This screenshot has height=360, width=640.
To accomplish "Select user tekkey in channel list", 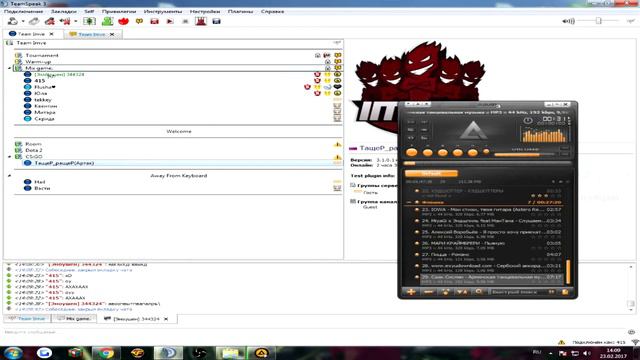I will pos(43,100).
